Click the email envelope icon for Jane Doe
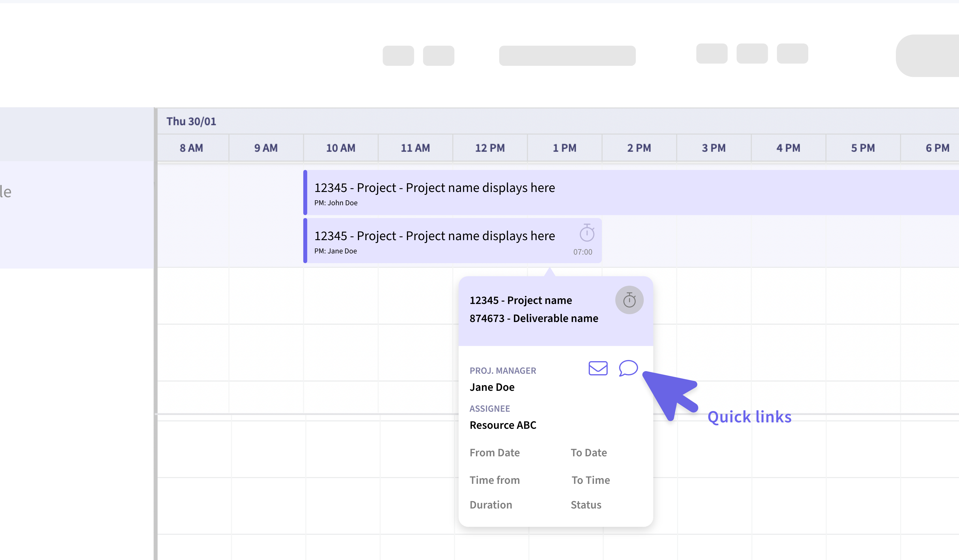 pos(598,368)
